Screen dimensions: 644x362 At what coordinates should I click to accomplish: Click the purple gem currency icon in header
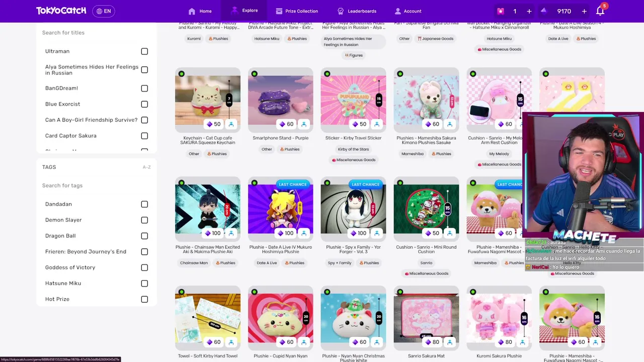click(544, 11)
